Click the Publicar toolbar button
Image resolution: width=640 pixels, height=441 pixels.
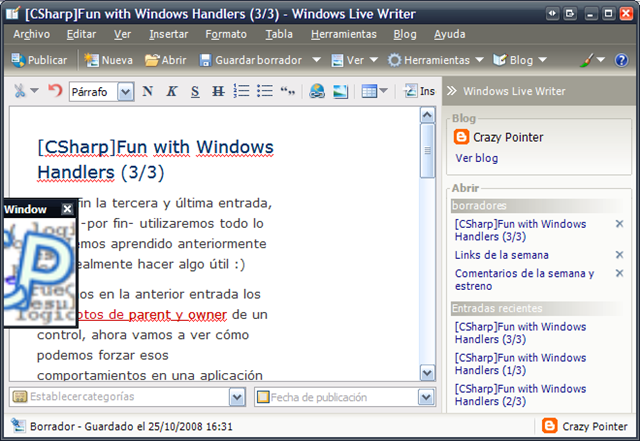[39, 60]
